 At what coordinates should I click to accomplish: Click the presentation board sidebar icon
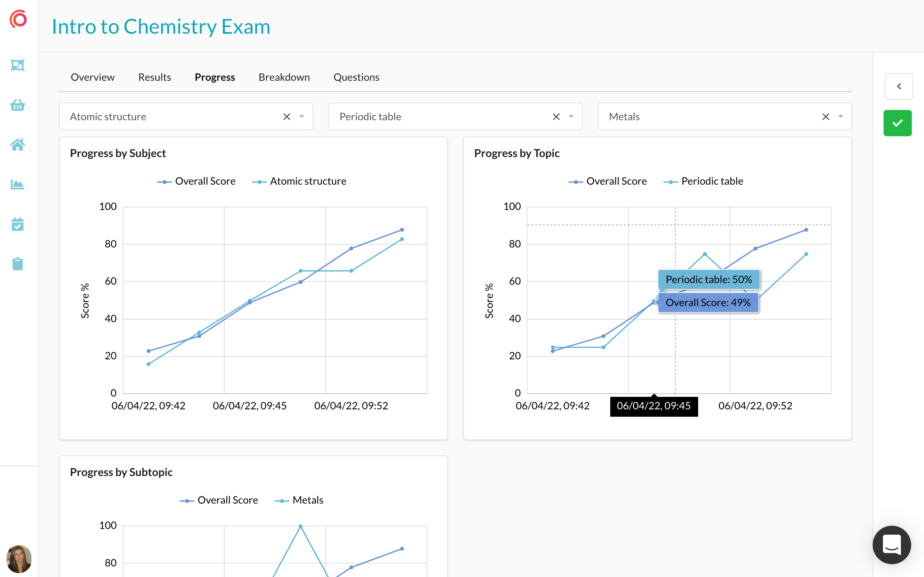click(x=18, y=65)
